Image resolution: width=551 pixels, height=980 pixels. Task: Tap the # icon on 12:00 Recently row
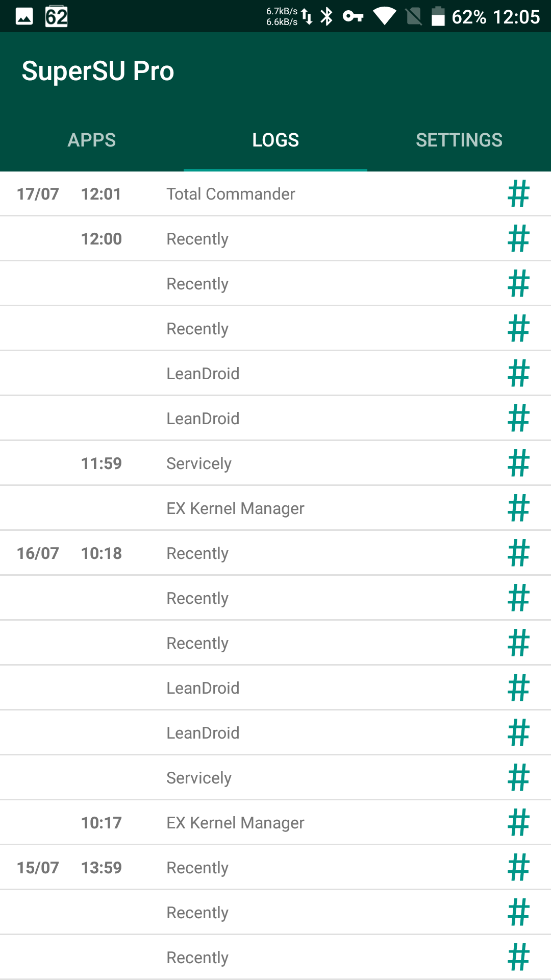tap(518, 239)
